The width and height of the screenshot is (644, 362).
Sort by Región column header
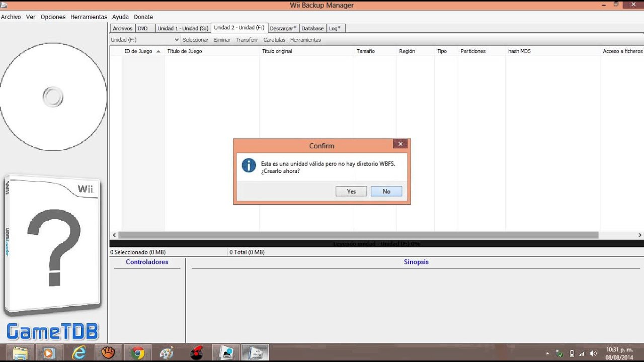(x=415, y=51)
